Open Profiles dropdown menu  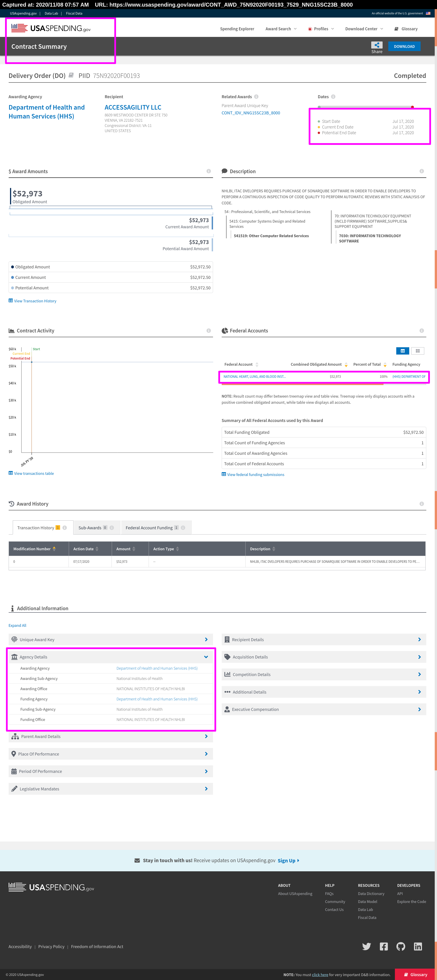point(321,29)
